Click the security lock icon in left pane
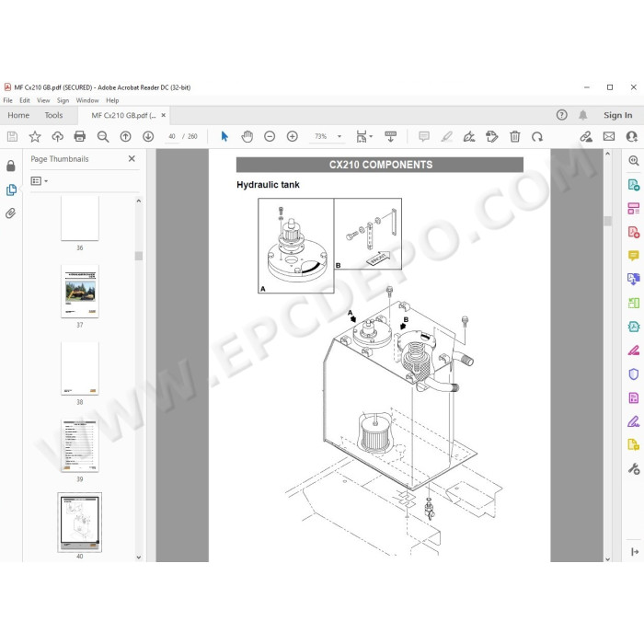644x644 pixels. pos(11,166)
